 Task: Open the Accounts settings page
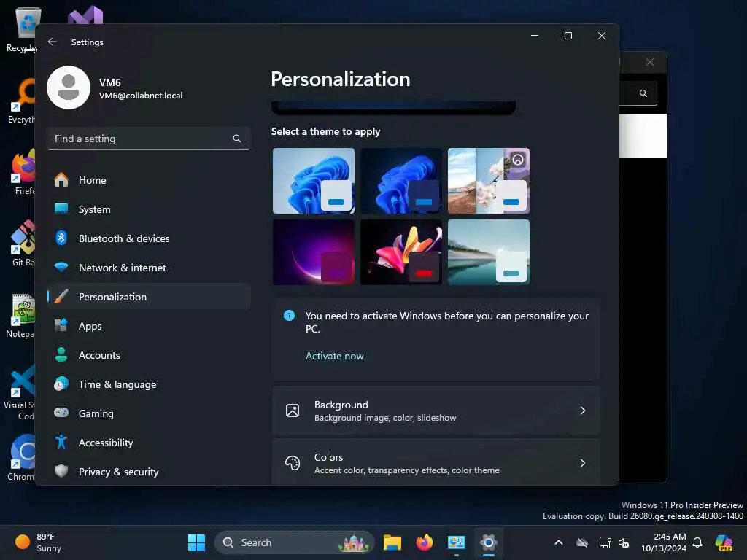click(149, 355)
